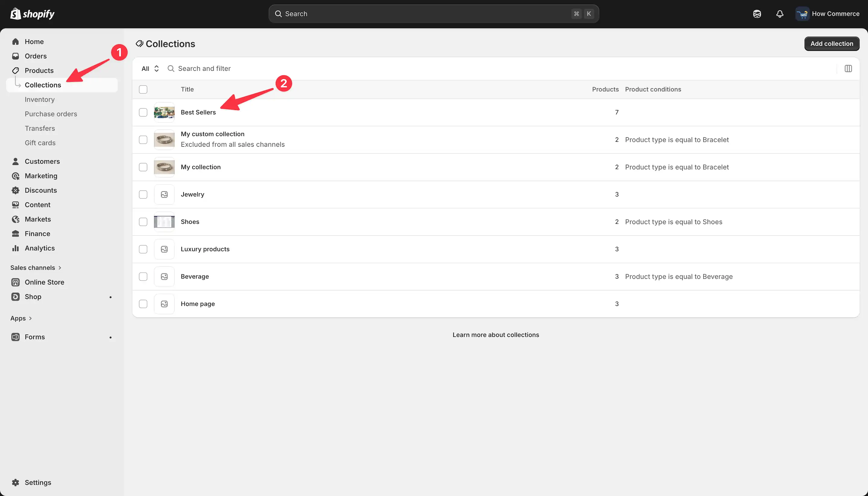Open the Best Sellers collection
This screenshot has width=868, height=496.
coord(198,112)
